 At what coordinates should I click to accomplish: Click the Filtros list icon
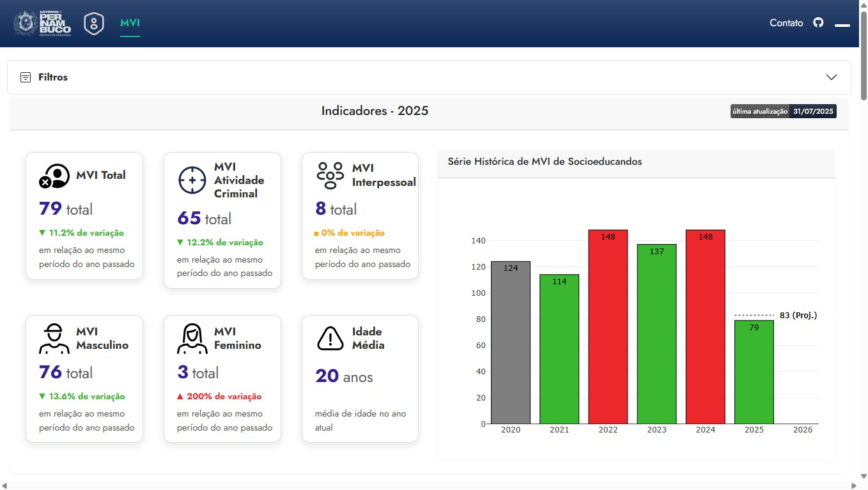(x=26, y=77)
